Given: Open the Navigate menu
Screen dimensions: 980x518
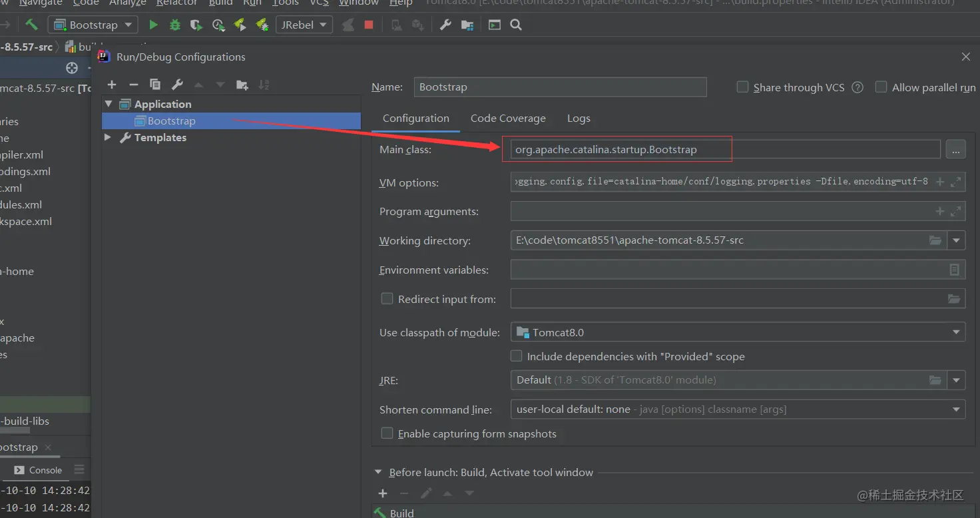Looking at the screenshot, I should [41, 3].
